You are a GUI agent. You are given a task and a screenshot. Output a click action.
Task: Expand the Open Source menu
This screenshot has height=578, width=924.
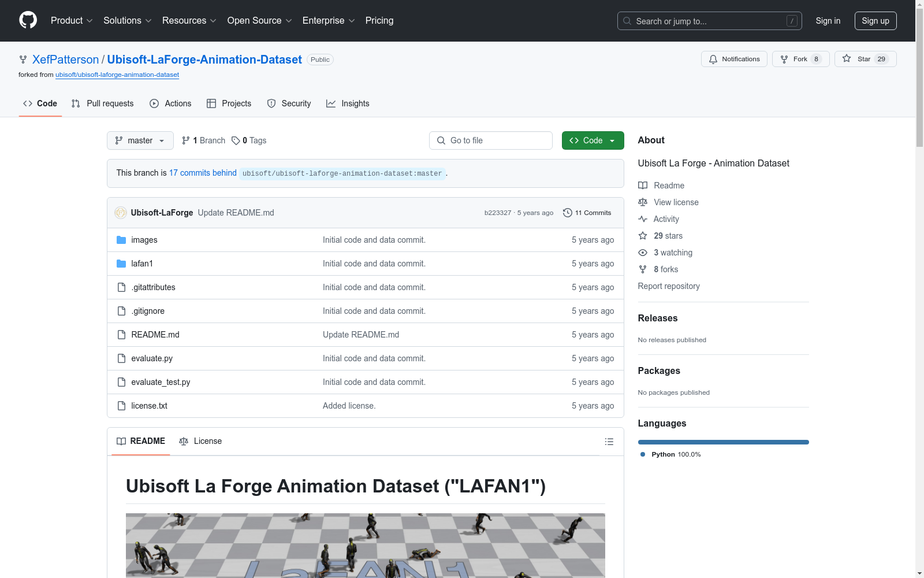click(x=259, y=21)
